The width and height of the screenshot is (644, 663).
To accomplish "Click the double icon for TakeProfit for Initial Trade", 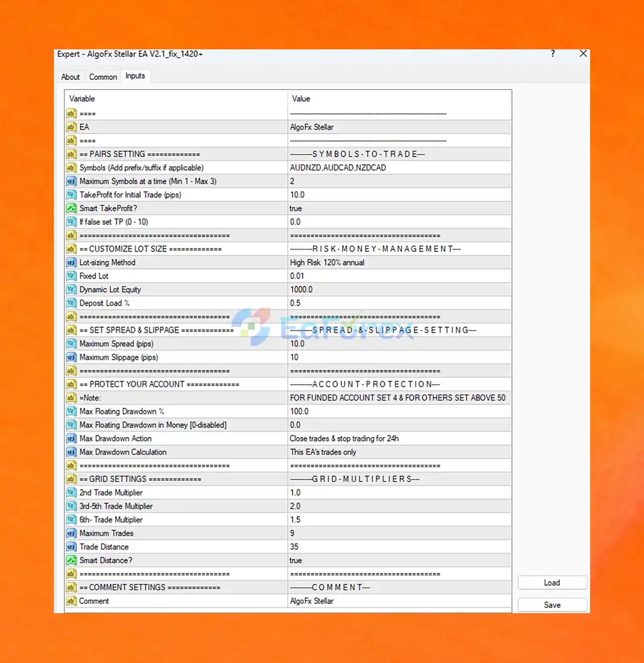I will tap(71, 195).
